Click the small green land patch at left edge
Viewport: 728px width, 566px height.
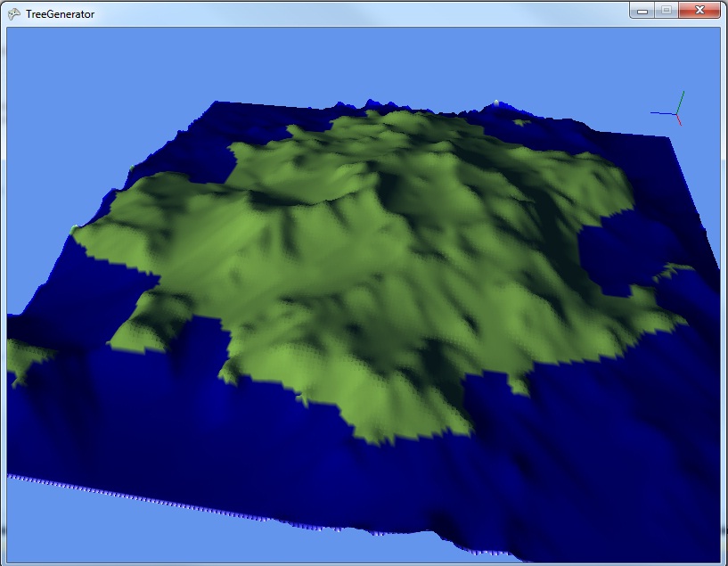coord(22,357)
